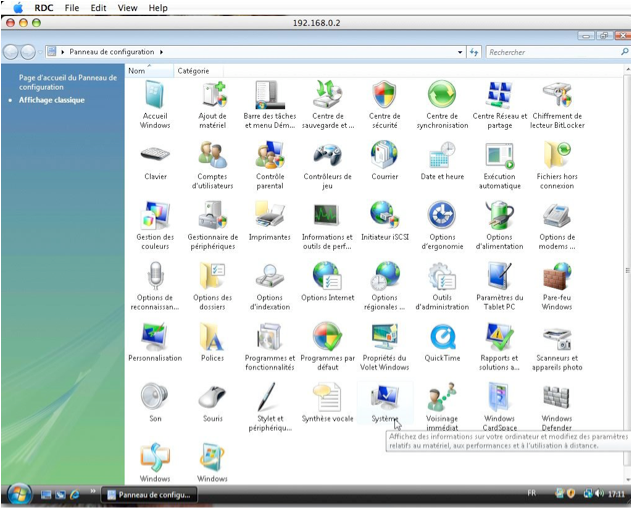Sort by the Catégorie column header
The image size is (632, 508).
(x=193, y=71)
